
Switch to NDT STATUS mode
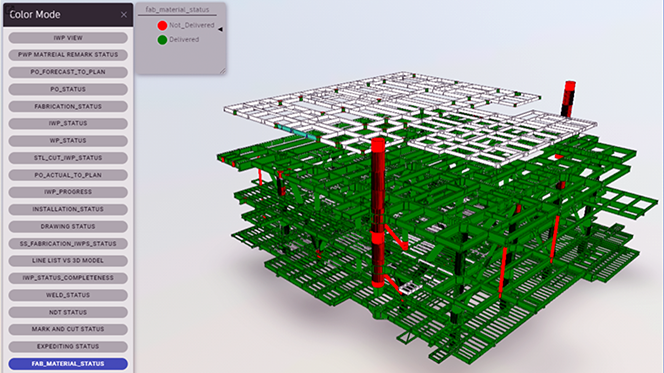[68, 312]
